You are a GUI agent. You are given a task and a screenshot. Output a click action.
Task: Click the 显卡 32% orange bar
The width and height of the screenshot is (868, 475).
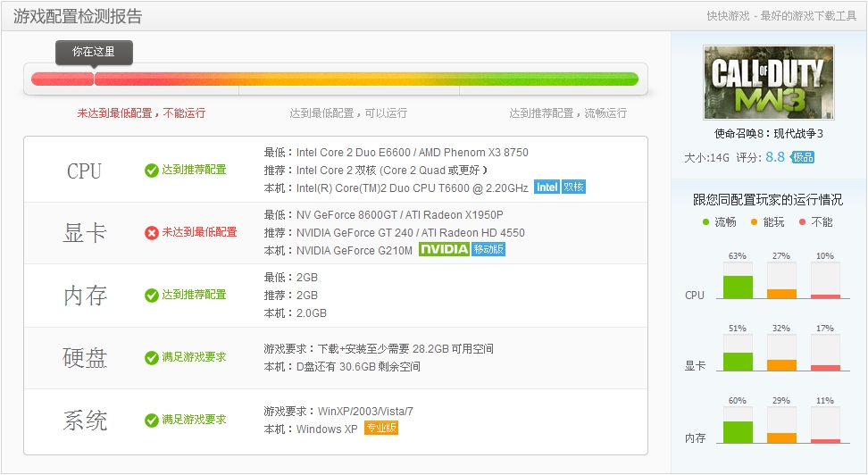tap(781, 365)
